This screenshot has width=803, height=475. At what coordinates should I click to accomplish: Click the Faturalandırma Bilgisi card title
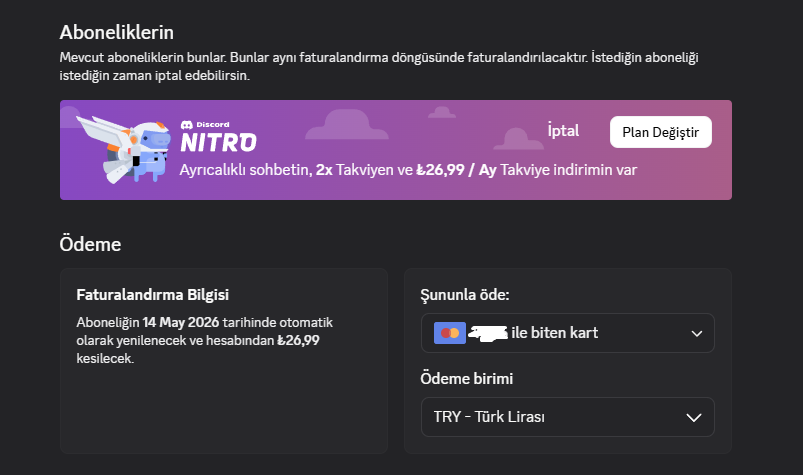tap(153, 295)
